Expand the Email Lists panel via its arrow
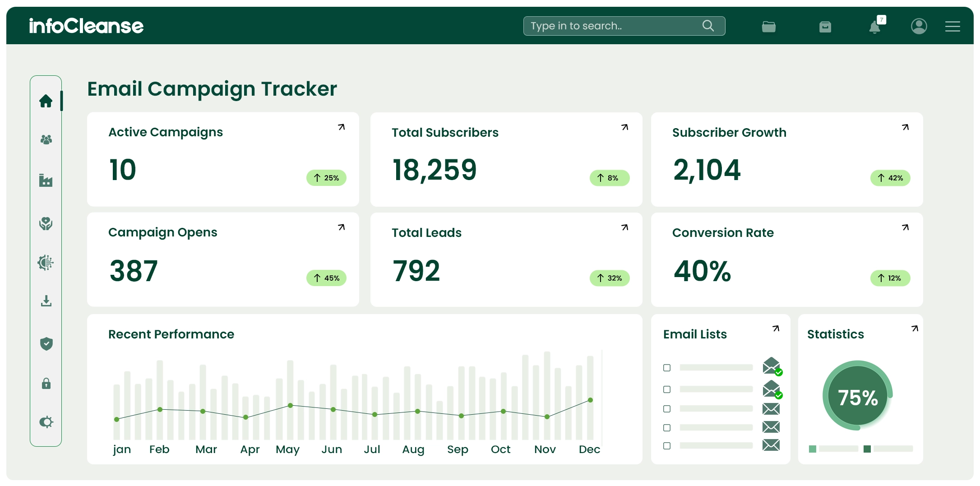This screenshot has height=486, width=980. (775, 329)
